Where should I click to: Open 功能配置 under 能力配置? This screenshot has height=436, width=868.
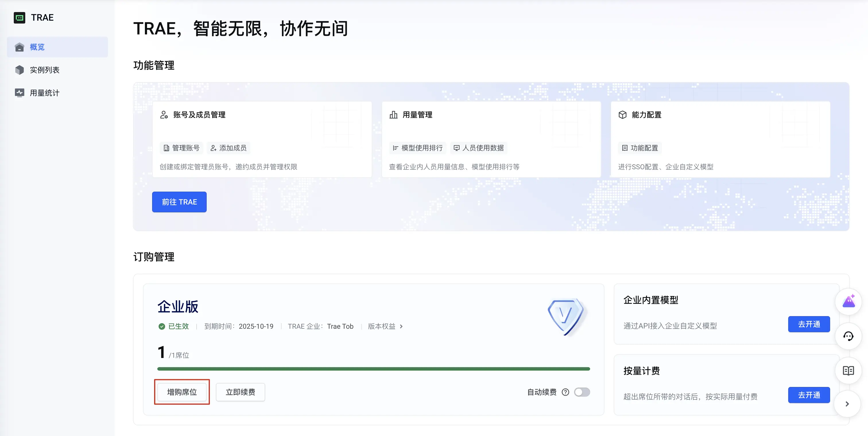pyautogui.click(x=640, y=148)
